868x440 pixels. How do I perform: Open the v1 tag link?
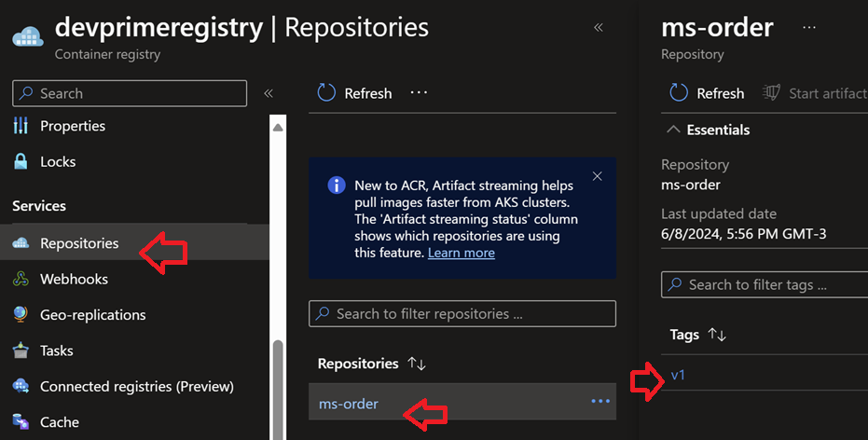coord(678,375)
